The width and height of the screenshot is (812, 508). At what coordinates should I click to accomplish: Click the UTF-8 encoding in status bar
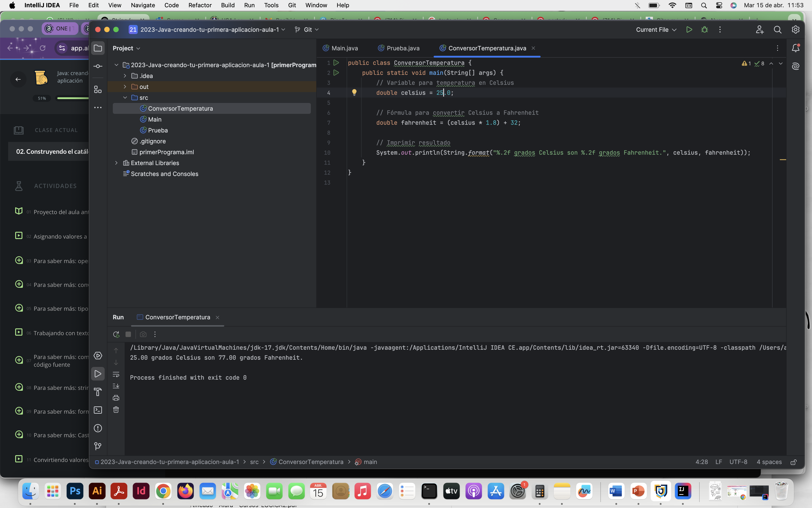738,462
